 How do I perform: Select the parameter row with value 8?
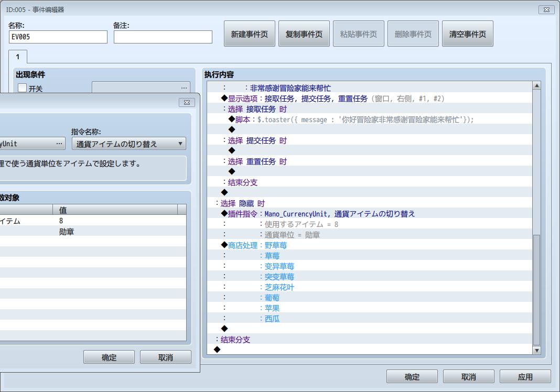point(93,220)
